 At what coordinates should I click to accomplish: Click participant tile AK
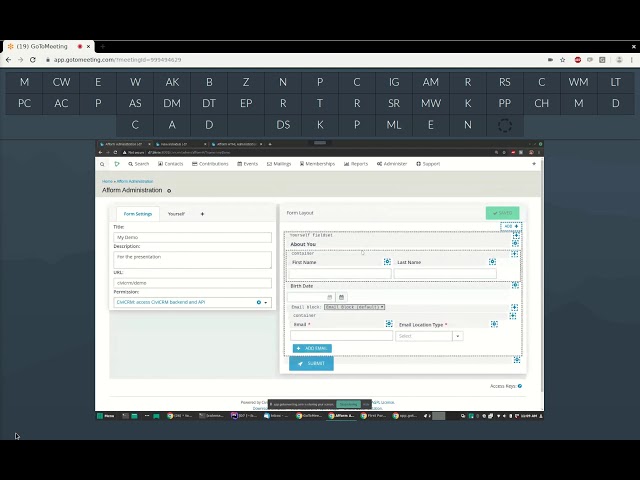click(x=172, y=82)
